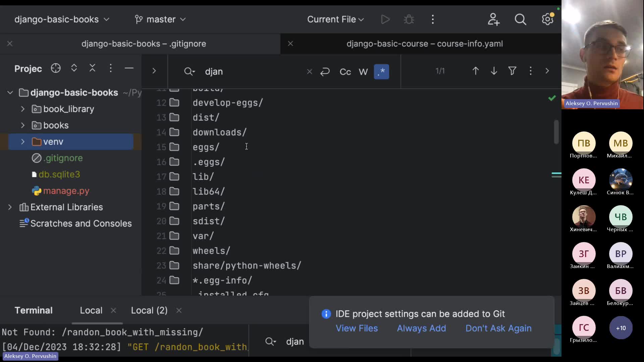Toggle Regex search option

click(x=381, y=72)
